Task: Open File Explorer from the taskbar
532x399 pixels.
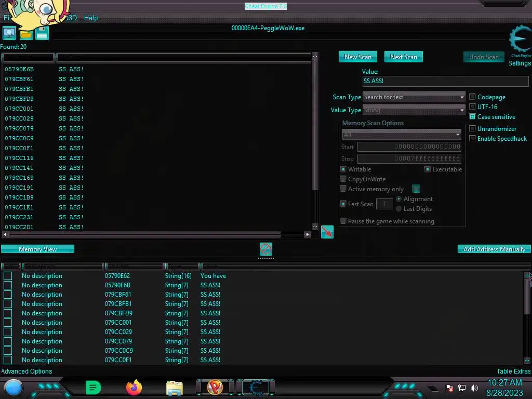Action: point(175,388)
